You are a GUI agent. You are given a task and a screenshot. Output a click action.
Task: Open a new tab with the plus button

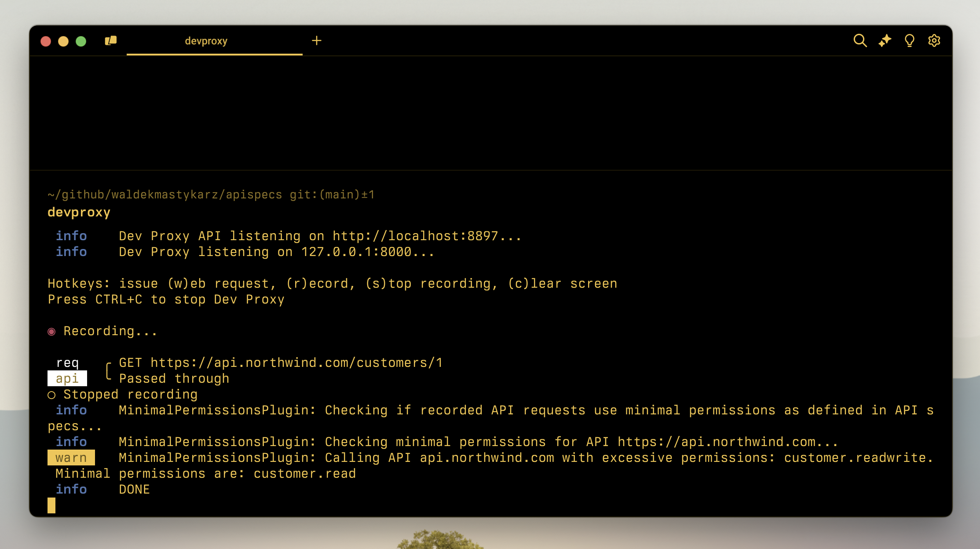tap(317, 40)
